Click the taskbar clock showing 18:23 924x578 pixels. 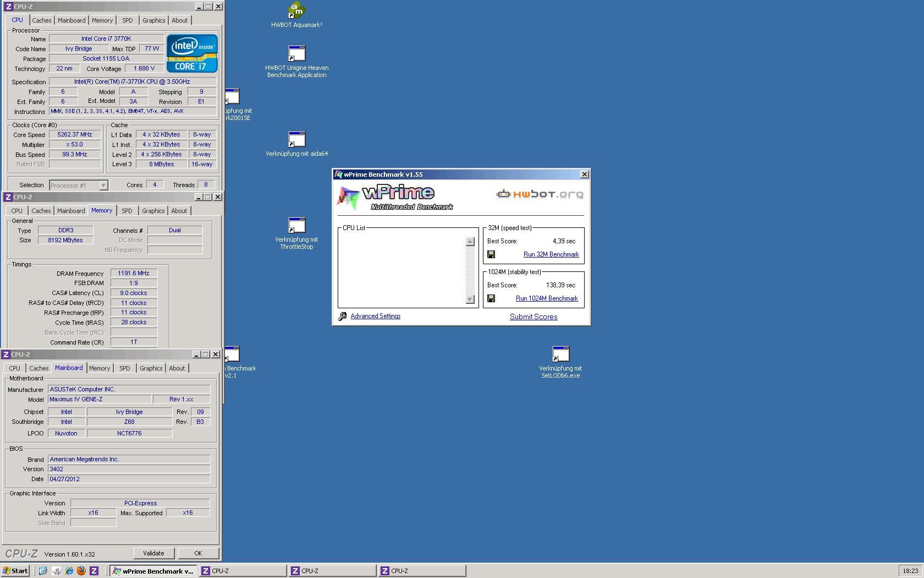pyautogui.click(x=910, y=571)
